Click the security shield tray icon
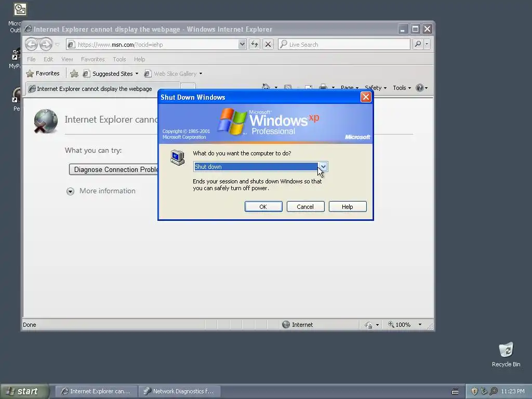The height and width of the screenshot is (399, 532). (x=474, y=391)
